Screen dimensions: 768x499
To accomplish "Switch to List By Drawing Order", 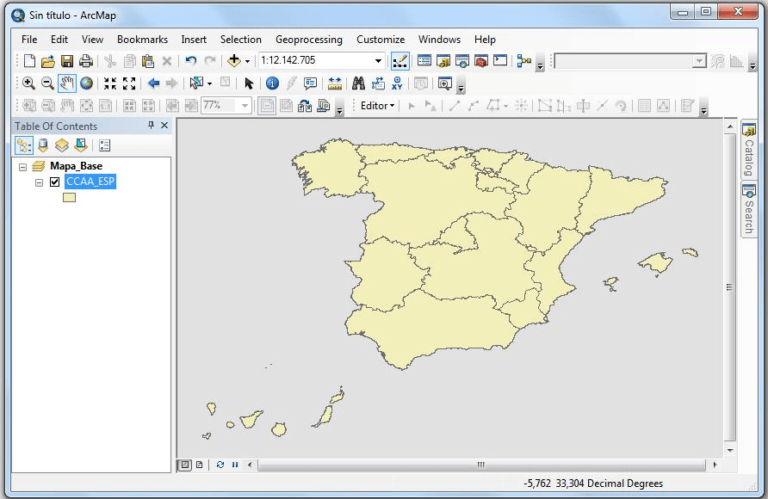I will (24, 145).
